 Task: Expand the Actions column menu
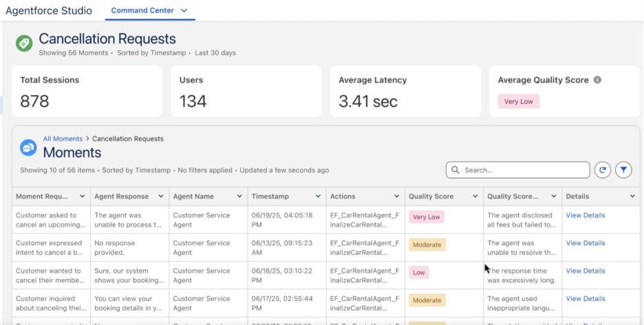point(397,196)
